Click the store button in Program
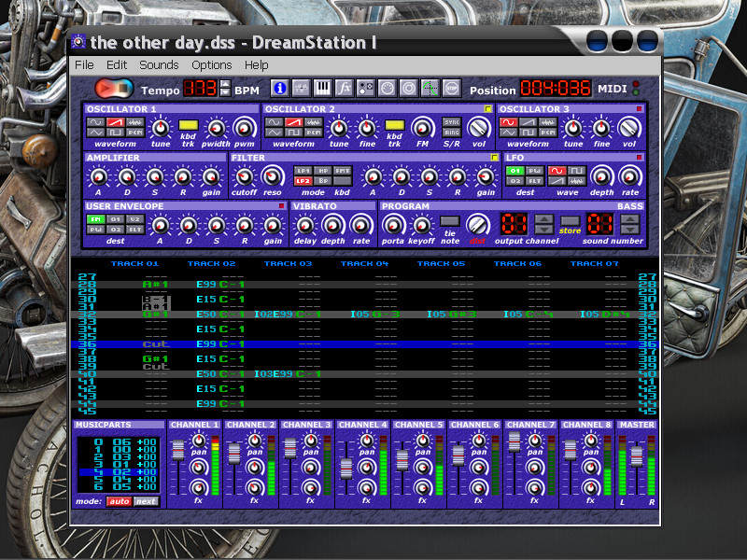This screenshot has height=560, width=747. 570,221
